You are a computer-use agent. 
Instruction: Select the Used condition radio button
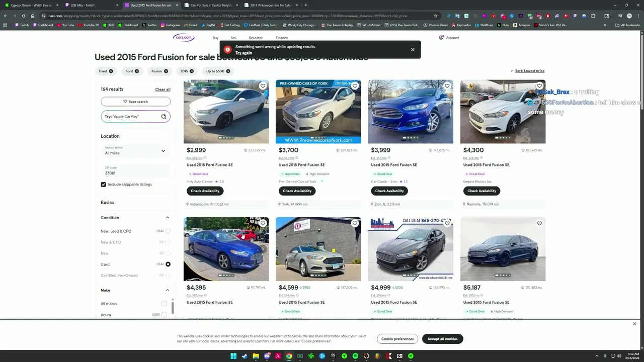[x=168, y=264]
